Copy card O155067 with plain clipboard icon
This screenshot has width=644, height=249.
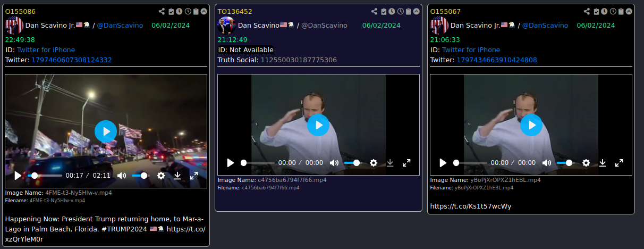621,11
